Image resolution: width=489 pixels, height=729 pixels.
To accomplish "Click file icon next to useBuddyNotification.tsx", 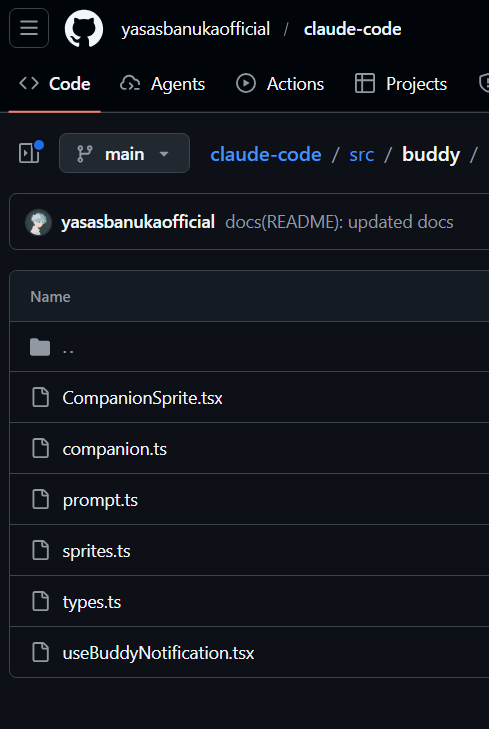I will [x=40, y=652].
